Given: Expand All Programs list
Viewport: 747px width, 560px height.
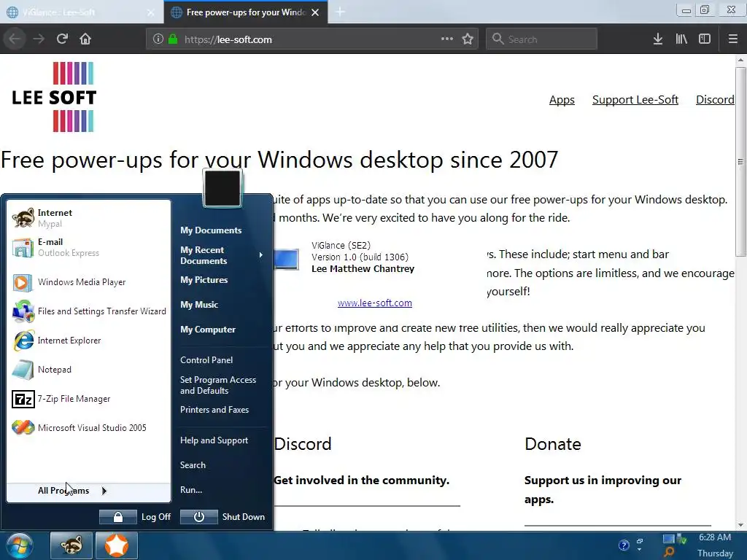Looking at the screenshot, I should click(x=88, y=491).
